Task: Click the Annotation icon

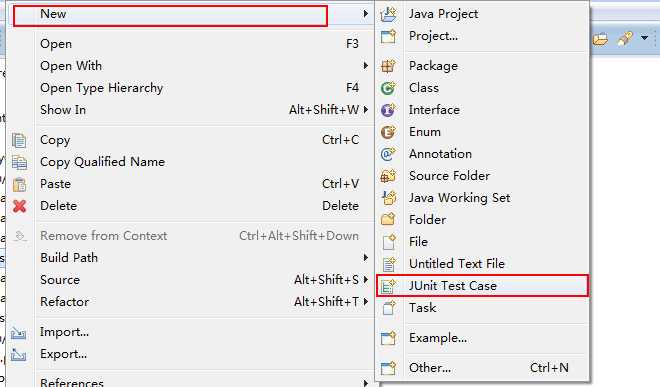Action: click(x=388, y=154)
